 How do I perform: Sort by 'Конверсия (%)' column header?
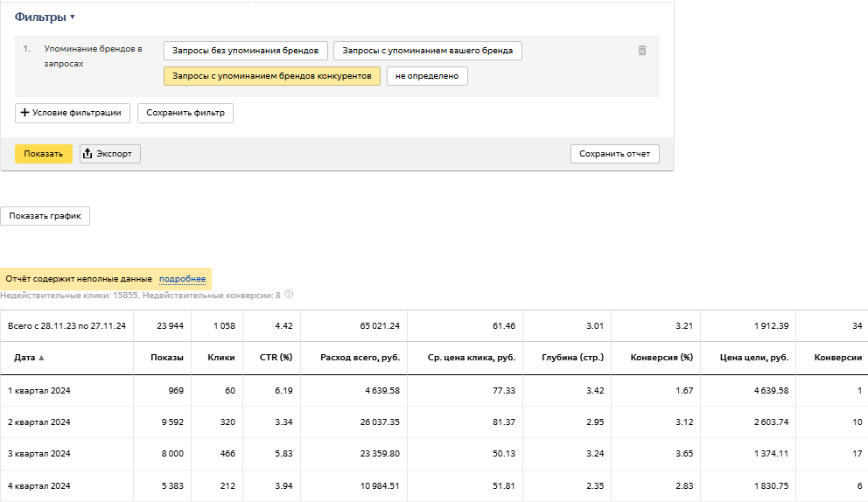click(657, 358)
